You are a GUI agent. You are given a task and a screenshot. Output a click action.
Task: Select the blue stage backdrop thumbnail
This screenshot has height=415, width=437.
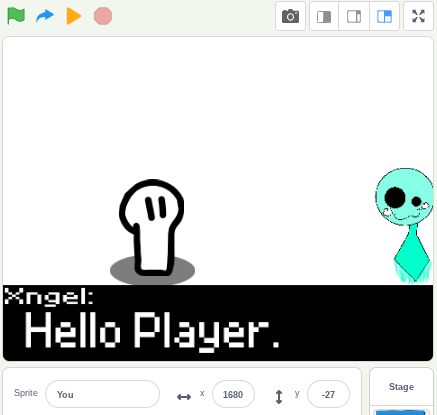tap(401, 413)
